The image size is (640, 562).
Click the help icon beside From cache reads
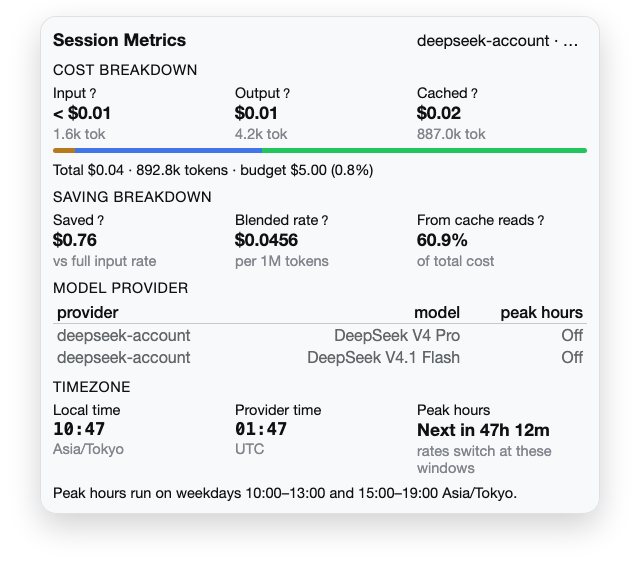tap(541, 221)
